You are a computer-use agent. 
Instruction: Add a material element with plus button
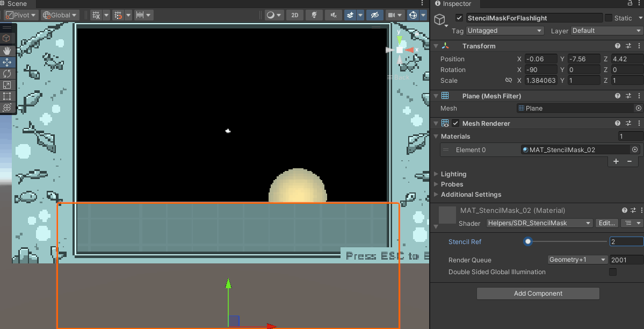click(616, 161)
